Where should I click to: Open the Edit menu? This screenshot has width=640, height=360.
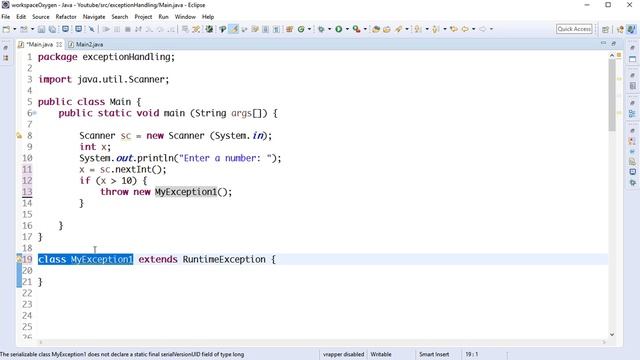[21, 17]
